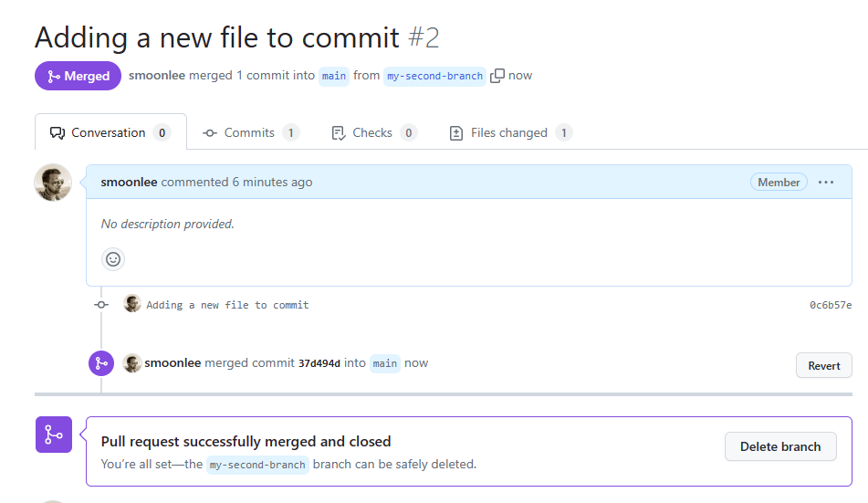Open the Checks tab
This screenshot has width=868, height=503.
[374, 133]
